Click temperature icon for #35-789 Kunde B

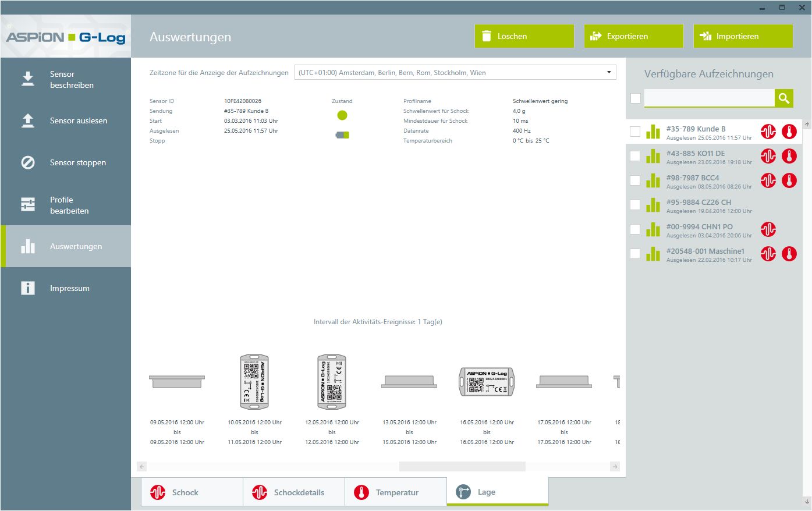click(x=789, y=132)
